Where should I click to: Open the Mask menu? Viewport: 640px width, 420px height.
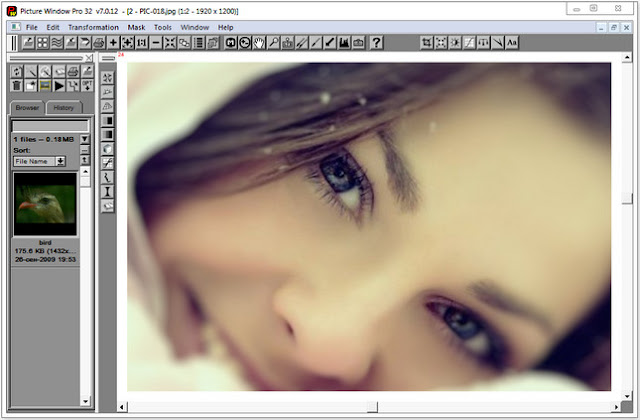coord(136,27)
